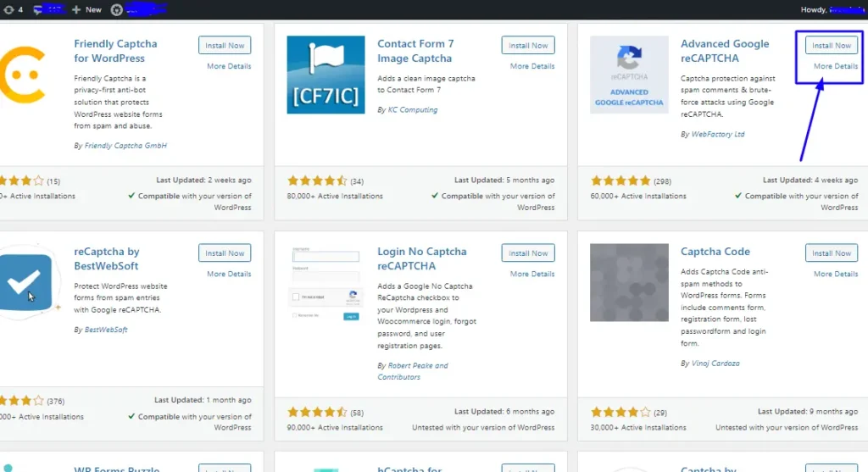Image resolution: width=868 pixels, height=472 pixels.
Task: Visit author Friendly Captcha GmbH link
Action: pyautogui.click(x=125, y=146)
